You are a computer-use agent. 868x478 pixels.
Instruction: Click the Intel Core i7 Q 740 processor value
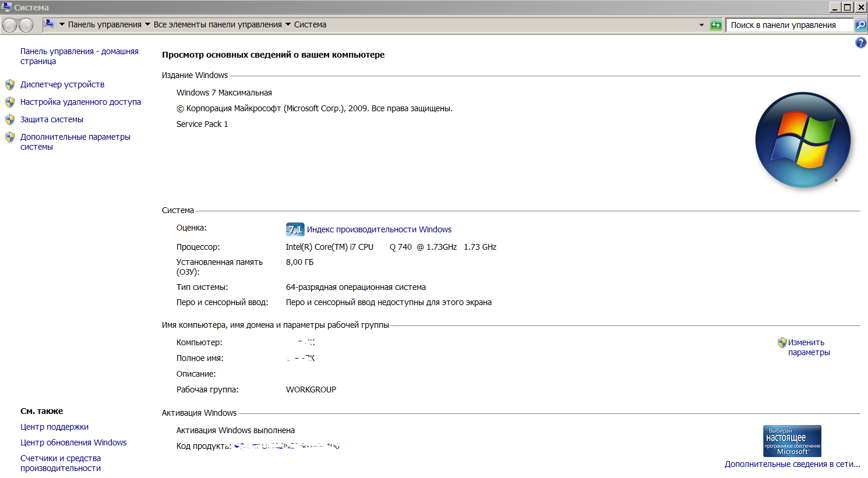[x=391, y=247]
